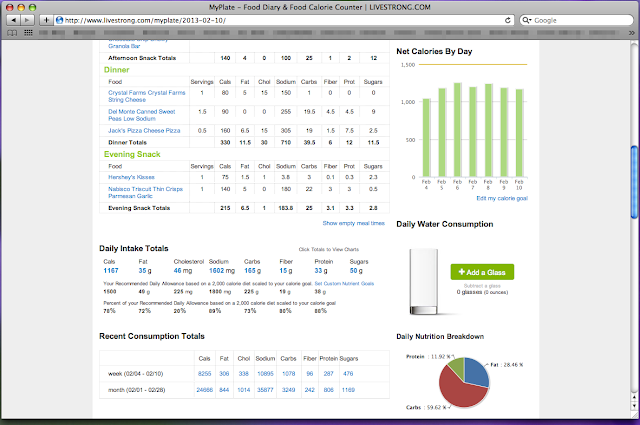Viewport: 640px width, 425px height.
Task: Open Nabisco Triscuit Thin Crisps link
Action: 145,192
